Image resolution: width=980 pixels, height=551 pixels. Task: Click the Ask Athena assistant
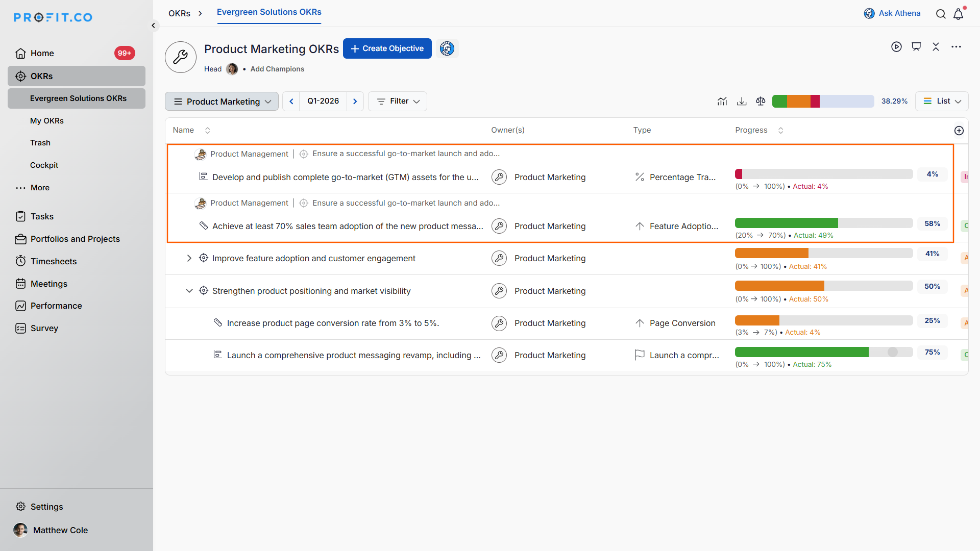pyautogui.click(x=892, y=13)
